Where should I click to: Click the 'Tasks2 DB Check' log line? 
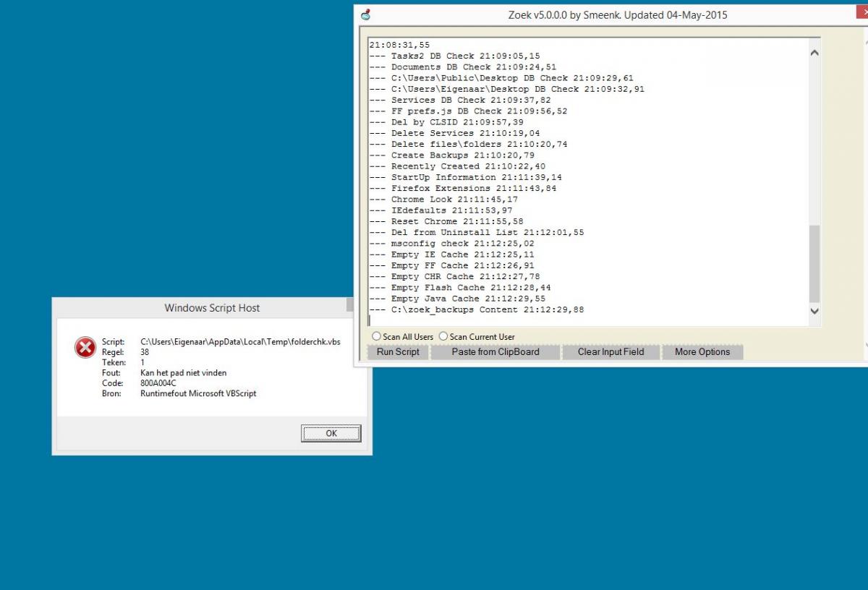[x=454, y=56]
